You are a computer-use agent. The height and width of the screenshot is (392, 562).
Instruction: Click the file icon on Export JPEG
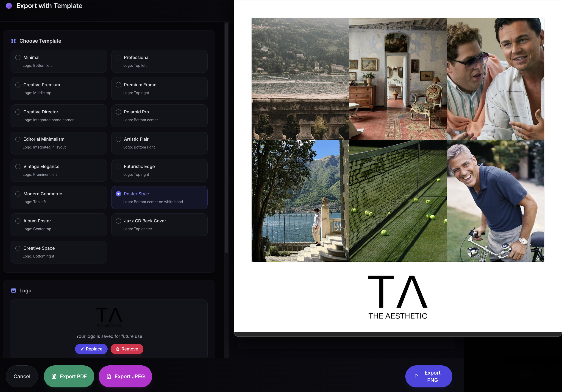click(109, 376)
